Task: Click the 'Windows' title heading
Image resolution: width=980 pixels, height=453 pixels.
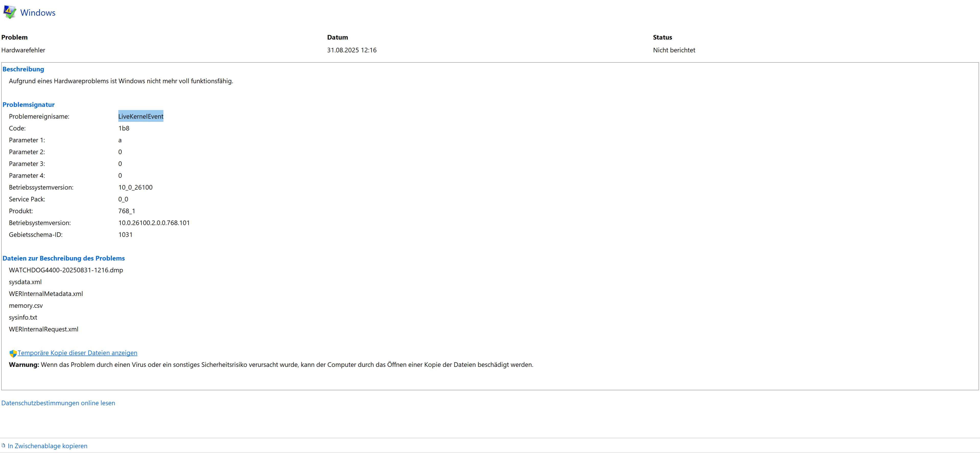Action: point(38,12)
